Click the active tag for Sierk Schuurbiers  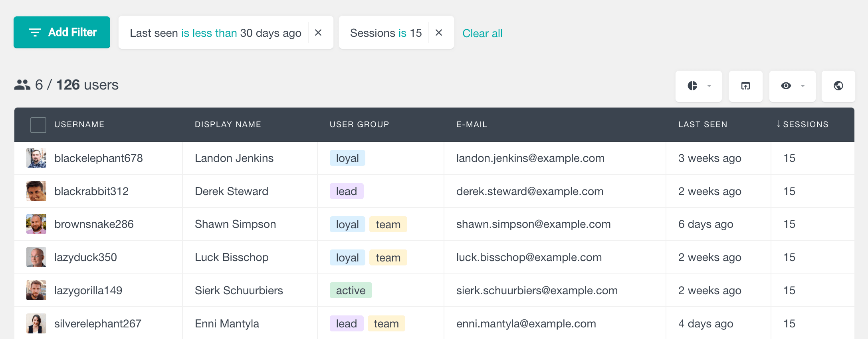[351, 291]
